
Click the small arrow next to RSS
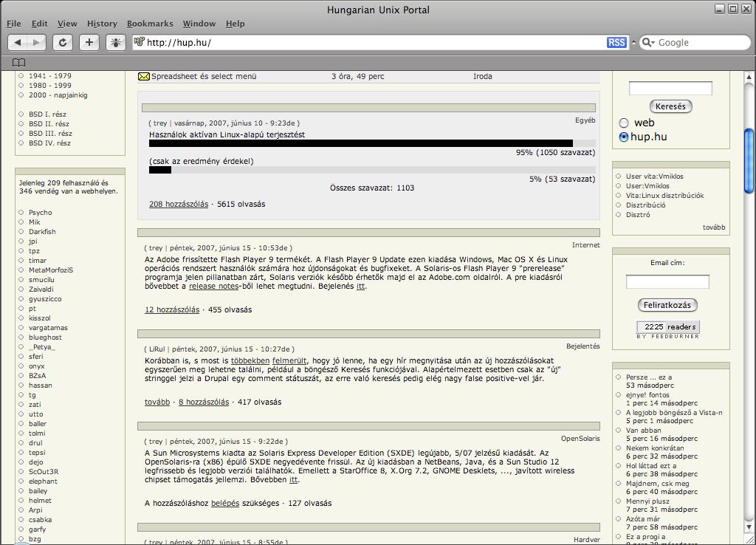pos(633,42)
